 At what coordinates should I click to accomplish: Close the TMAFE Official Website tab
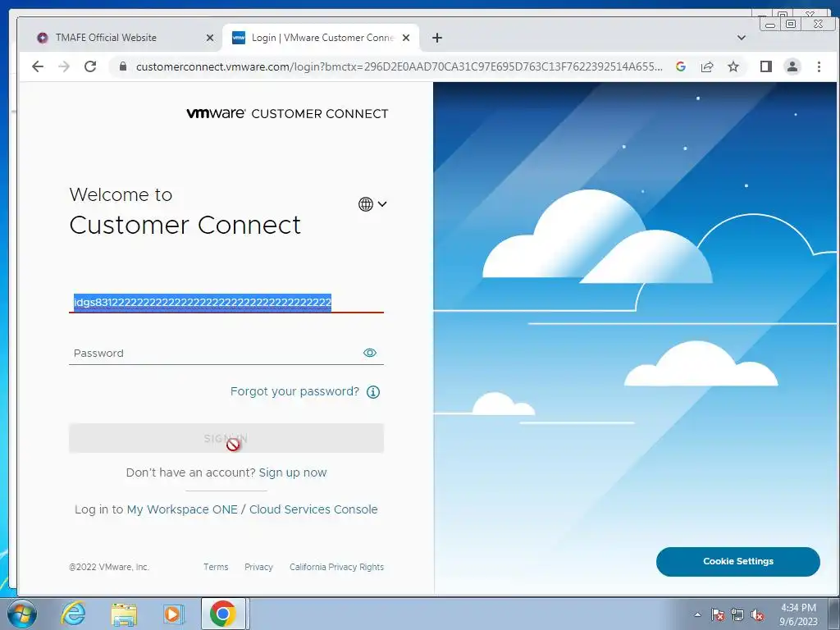tap(210, 38)
